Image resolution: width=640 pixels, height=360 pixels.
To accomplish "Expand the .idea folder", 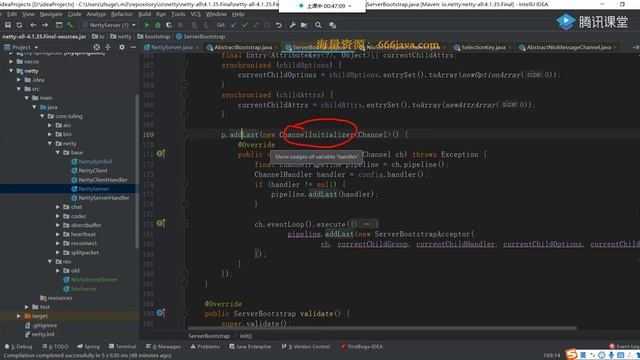I will pyautogui.click(x=19, y=80).
